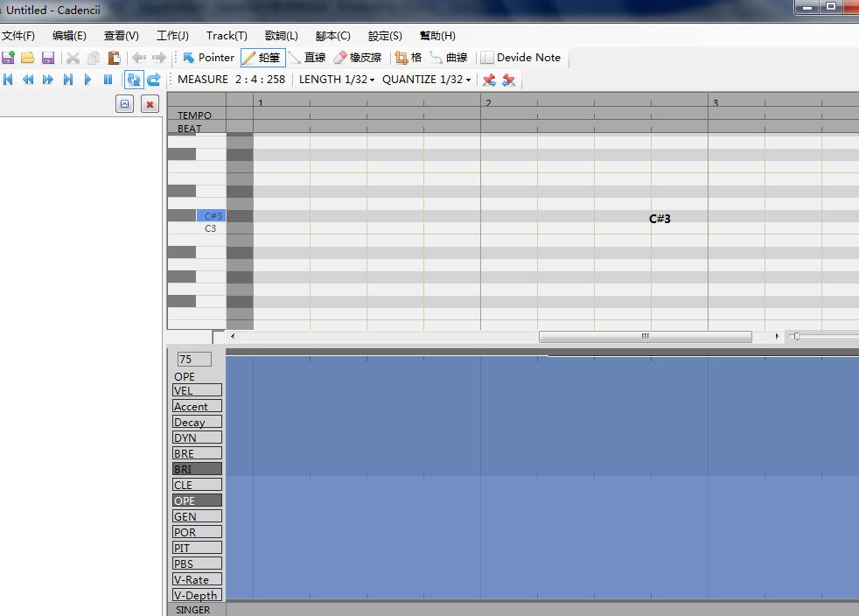This screenshot has width=859, height=616.
Task: Toggle the loop repeat button
Action: click(154, 80)
